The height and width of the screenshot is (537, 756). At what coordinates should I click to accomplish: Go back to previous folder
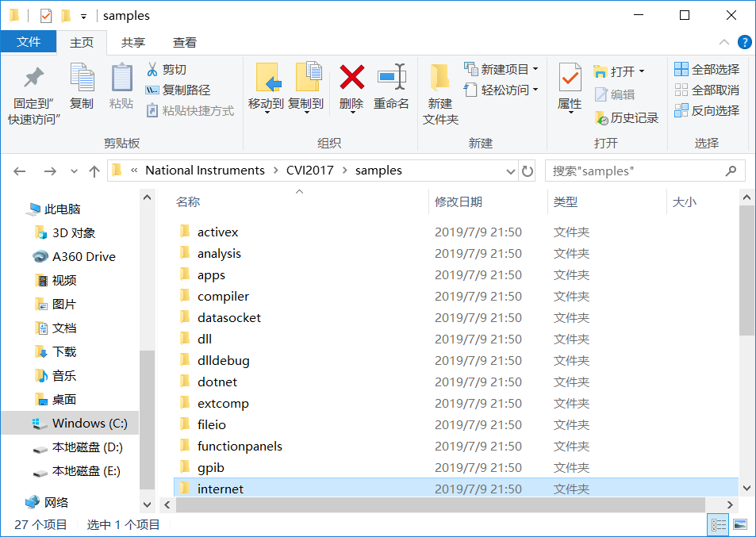(20, 171)
